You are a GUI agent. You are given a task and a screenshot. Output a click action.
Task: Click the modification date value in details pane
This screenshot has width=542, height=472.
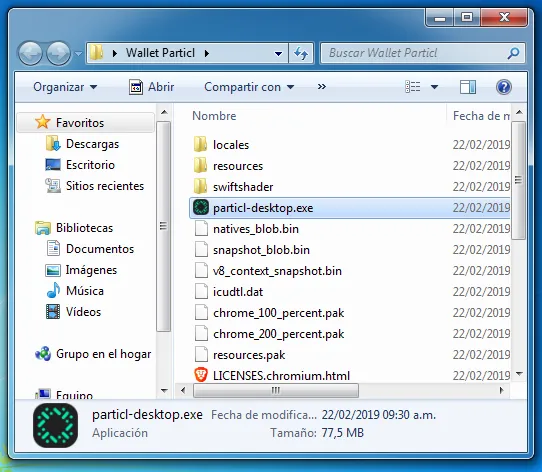[x=379, y=415]
